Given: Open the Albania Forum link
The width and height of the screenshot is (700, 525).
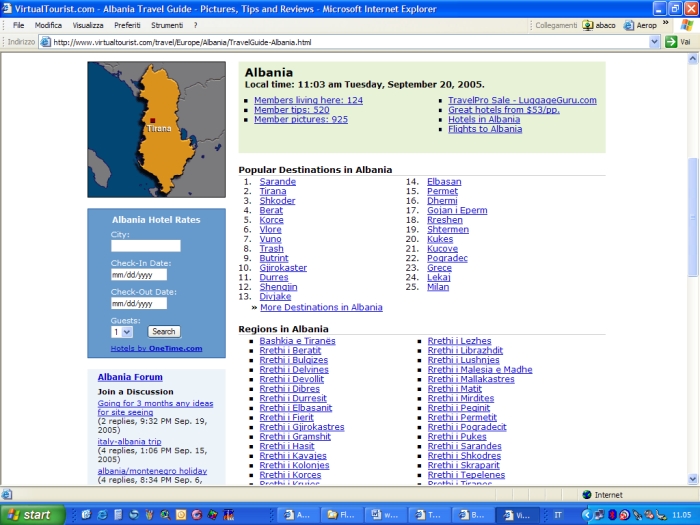Looking at the screenshot, I should coord(130,377).
